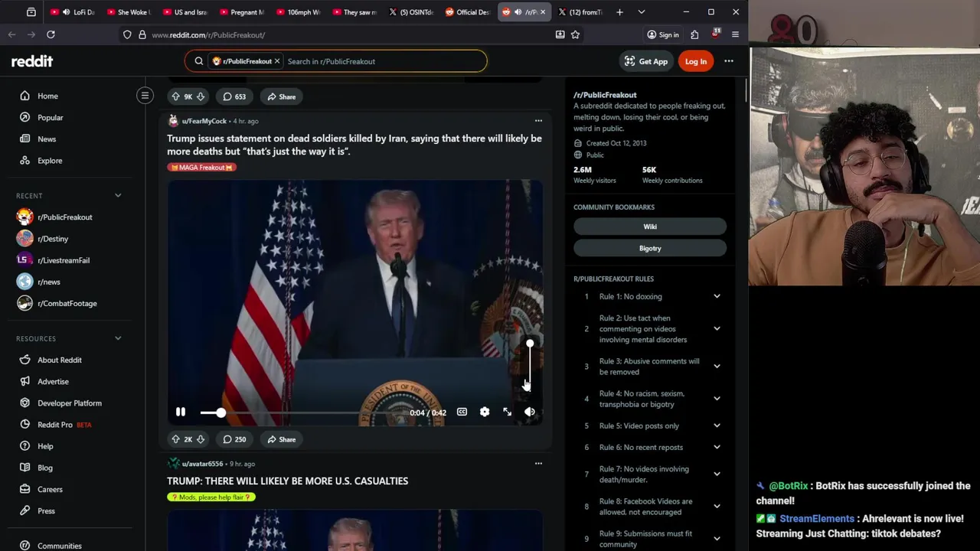
Task: Collapse the RECENT section
Action: click(118, 195)
